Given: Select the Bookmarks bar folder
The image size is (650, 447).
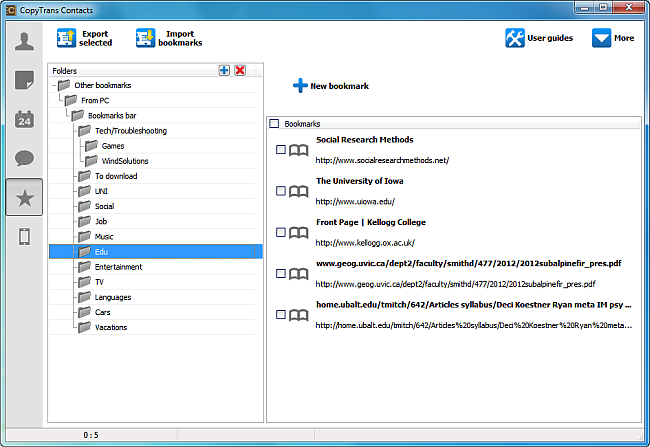Looking at the screenshot, I should coord(112,116).
